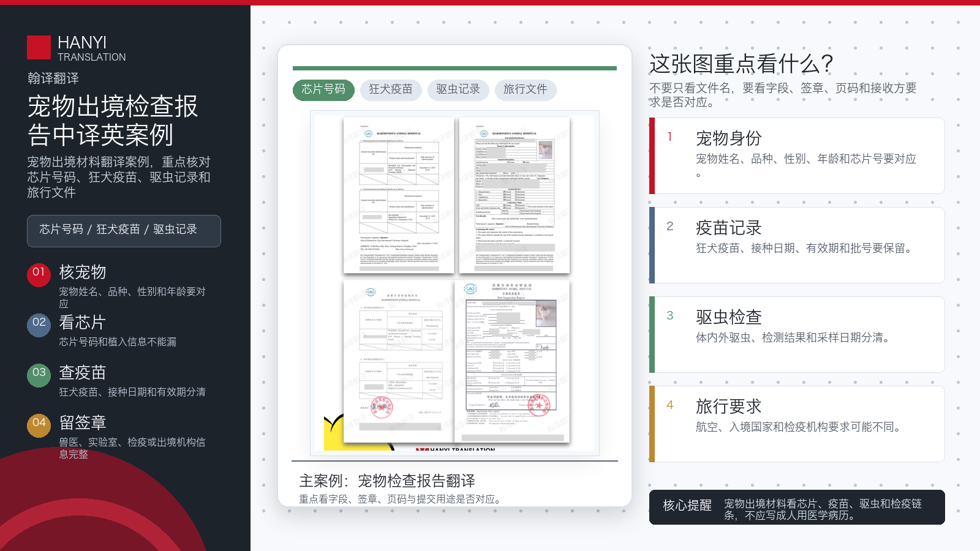The height and width of the screenshot is (551, 980).
Task: Open the 疫苗记录 card
Action: (797, 245)
